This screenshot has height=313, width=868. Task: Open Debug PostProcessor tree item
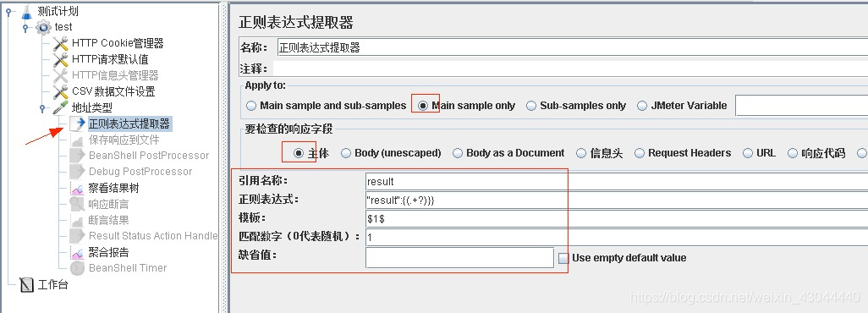click(x=140, y=173)
